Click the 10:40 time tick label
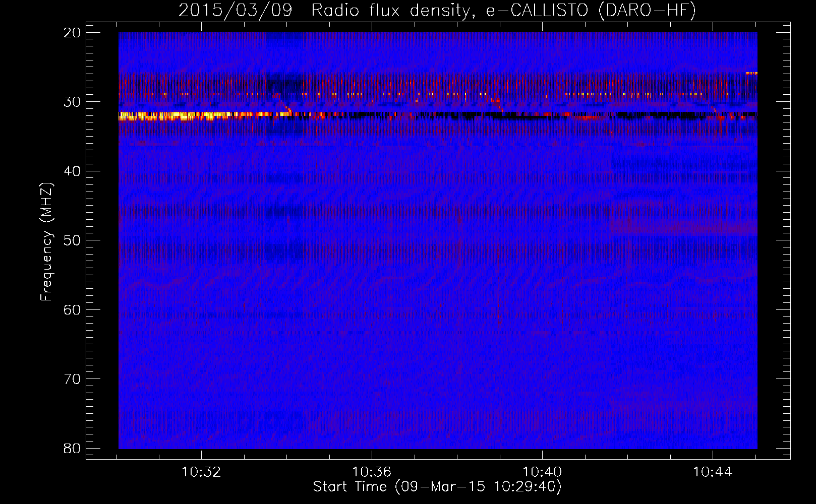Image resolution: width=816 pixels, height=504 pixels. click(542, 472)
